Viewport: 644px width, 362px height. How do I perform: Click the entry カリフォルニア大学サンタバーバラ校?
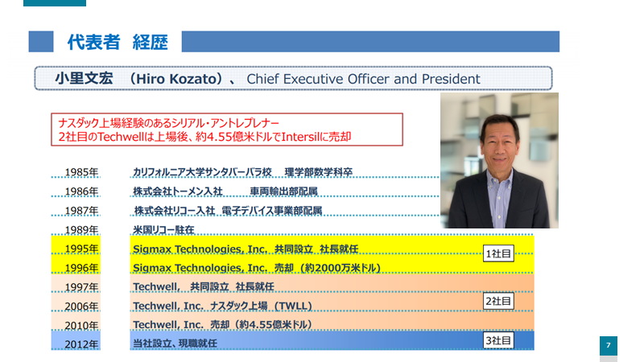coord(202,172)
